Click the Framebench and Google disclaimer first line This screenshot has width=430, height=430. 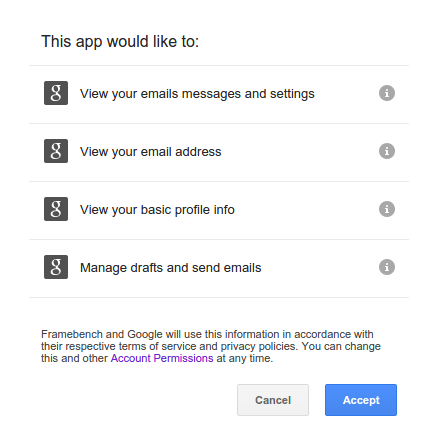[207, 334]
